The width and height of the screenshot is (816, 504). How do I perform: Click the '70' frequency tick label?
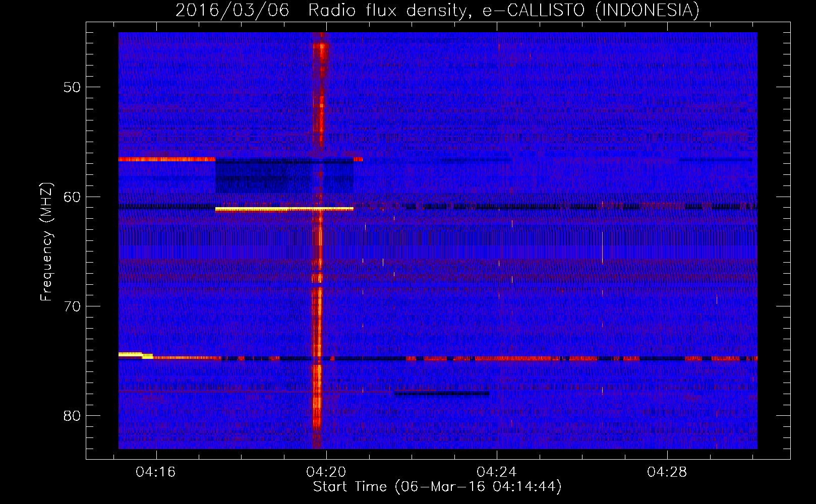[x=72, y=306]
